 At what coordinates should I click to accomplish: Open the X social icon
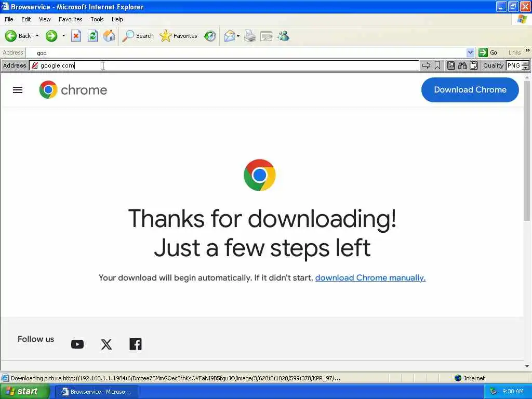pos(106,344)
